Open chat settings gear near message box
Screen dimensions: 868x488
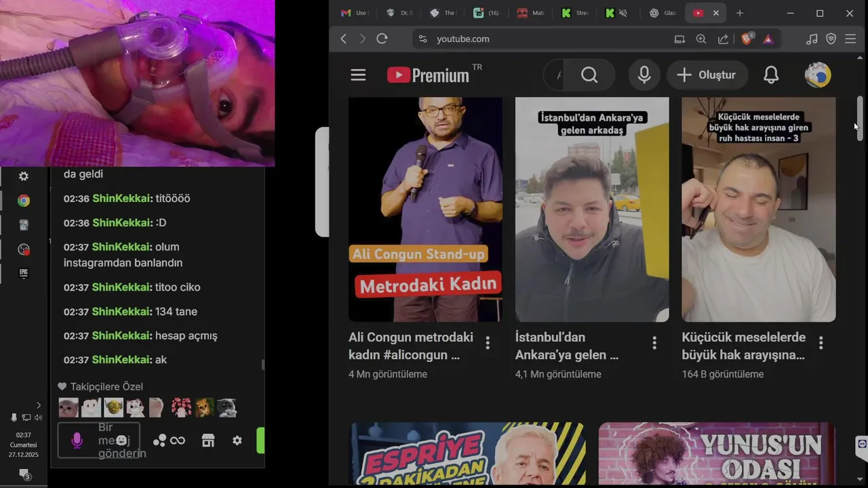coord(237,441)
